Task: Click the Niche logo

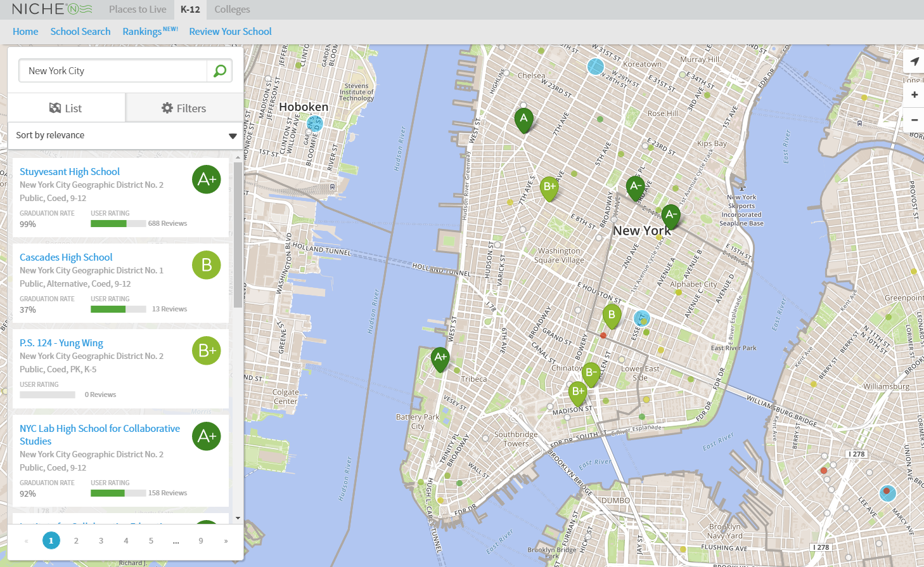Action: point(52,9)
